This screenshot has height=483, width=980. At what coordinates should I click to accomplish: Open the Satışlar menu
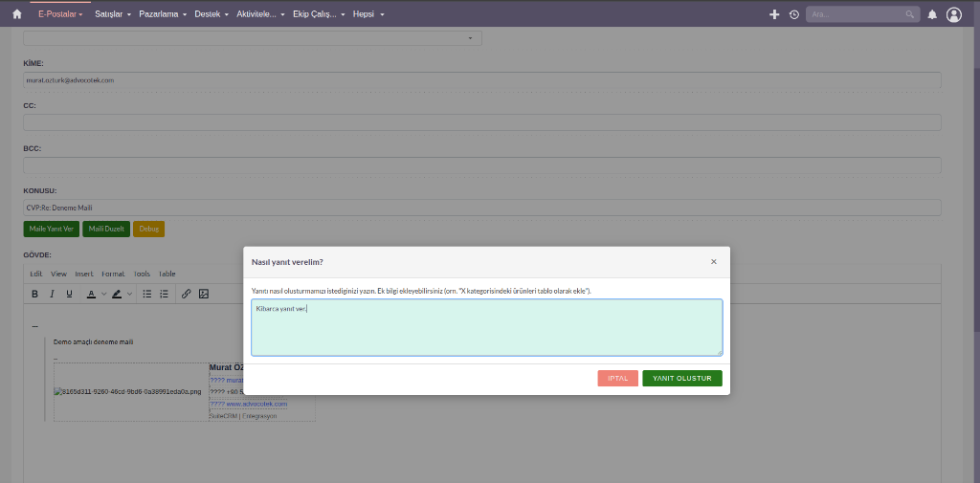[x=113, y=13]
